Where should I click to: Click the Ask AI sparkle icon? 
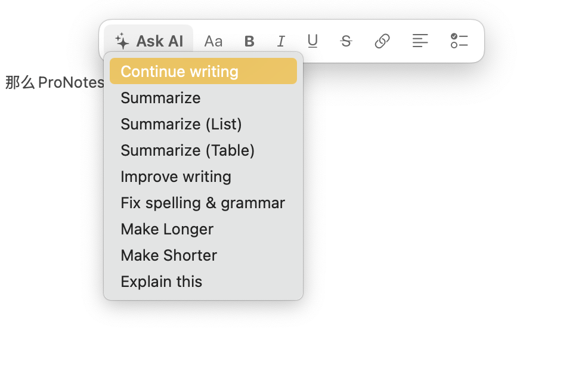[x=122, y=41]
